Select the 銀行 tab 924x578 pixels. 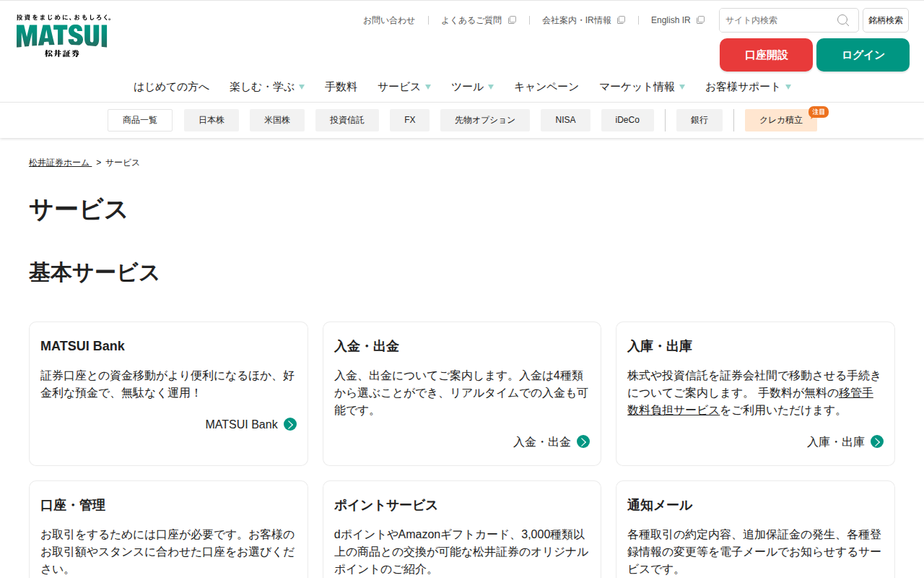coord(699,120)
